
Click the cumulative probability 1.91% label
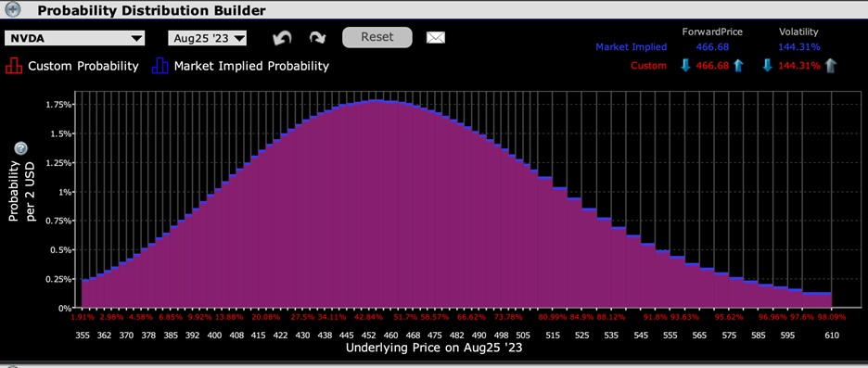[x=83, y=317]
